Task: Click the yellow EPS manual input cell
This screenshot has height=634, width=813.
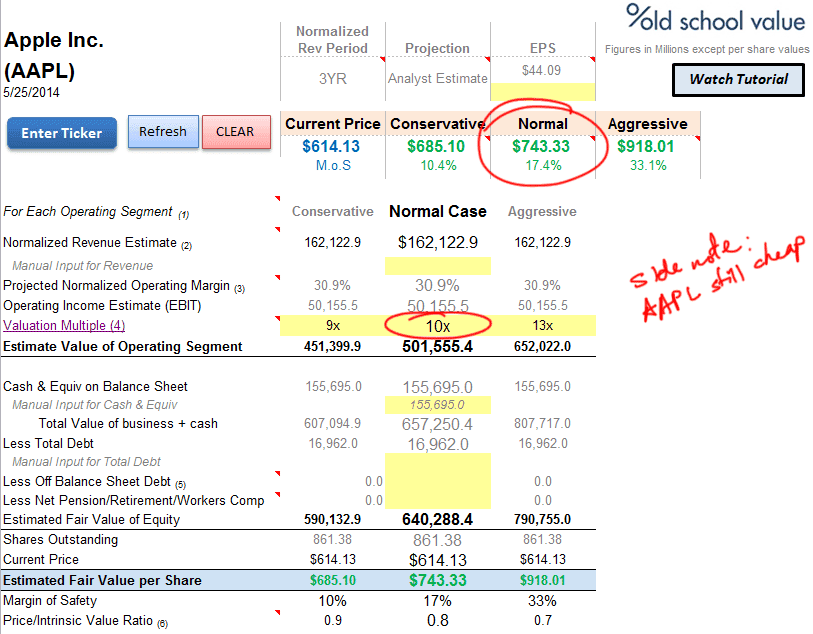Action: [542, 92]
